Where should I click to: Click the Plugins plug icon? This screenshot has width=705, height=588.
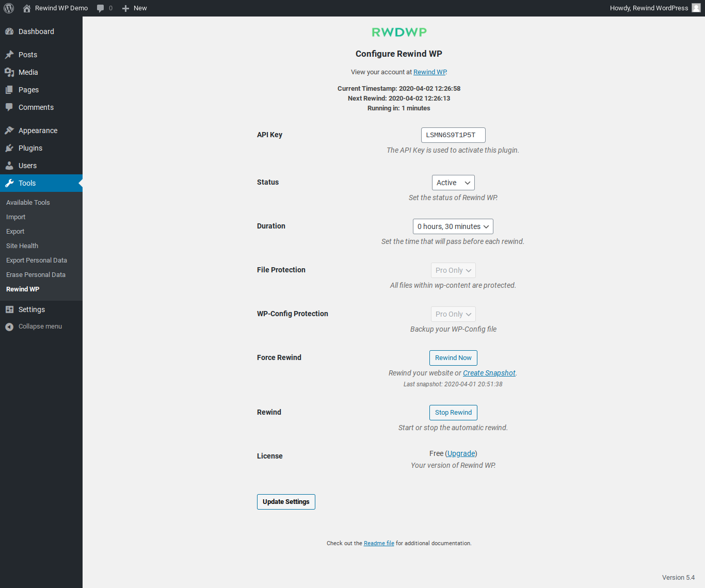point(9,148)
